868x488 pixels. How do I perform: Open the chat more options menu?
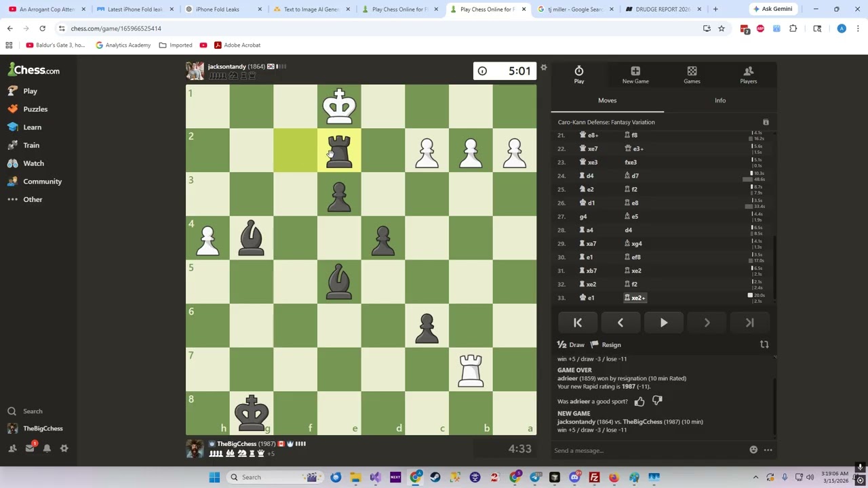(x=768, y=450)
